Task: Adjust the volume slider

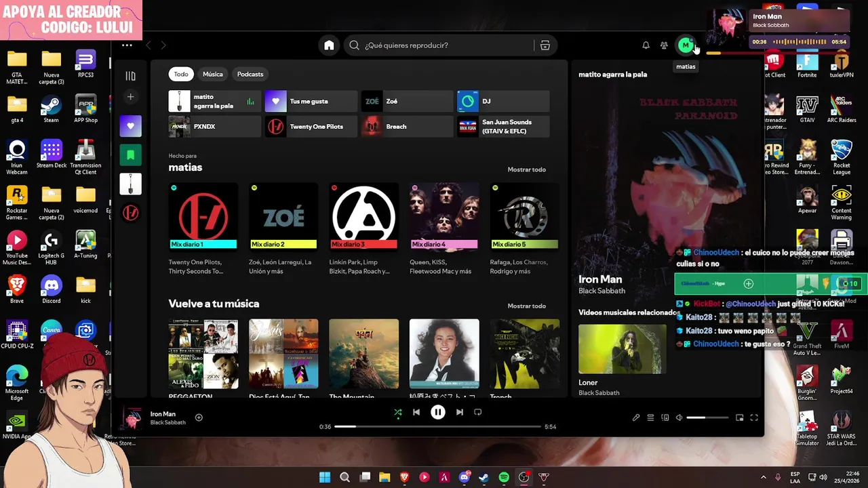Action: (707, 418)
